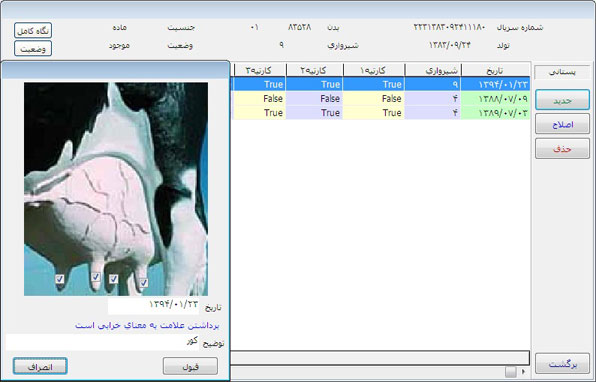
Task: Click the کارتیه۱ column header
Action: [374, 70]
